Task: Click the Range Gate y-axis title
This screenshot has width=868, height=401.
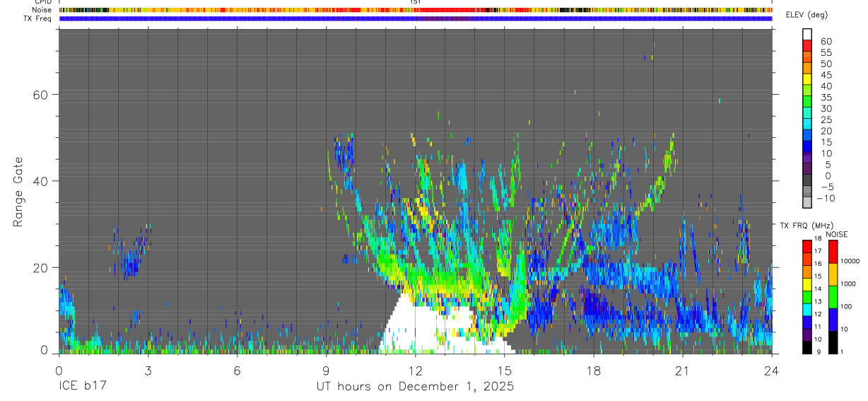Action: coord(19,190)
